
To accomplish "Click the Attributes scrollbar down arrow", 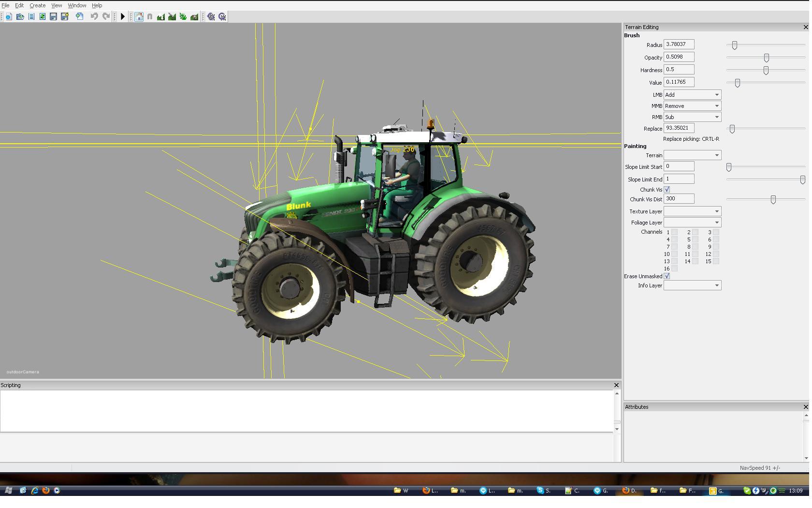I will 806,458.
